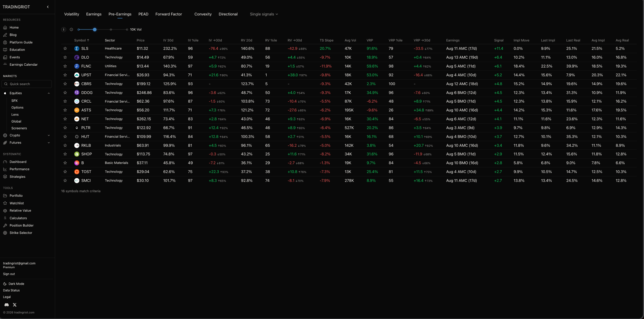
Task: Star the PLTR row as favorite
Action: tap(65, 128)
